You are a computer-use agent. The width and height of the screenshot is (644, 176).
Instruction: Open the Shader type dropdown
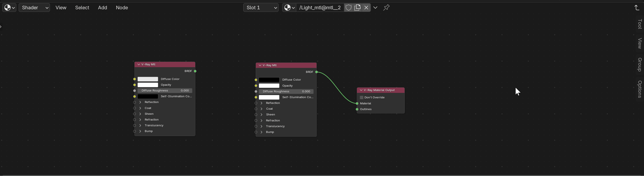(x=34, y=8)
